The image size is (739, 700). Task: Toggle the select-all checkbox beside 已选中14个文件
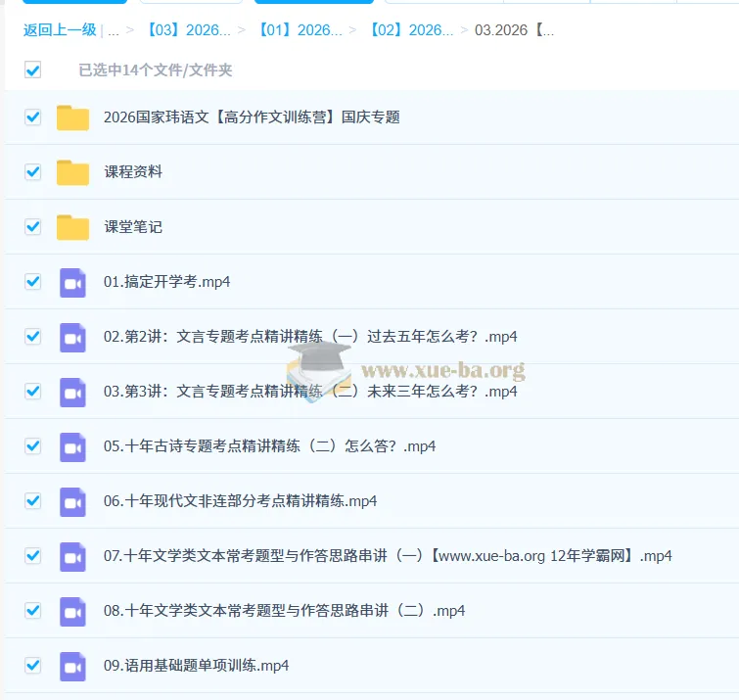click(33, 70)
